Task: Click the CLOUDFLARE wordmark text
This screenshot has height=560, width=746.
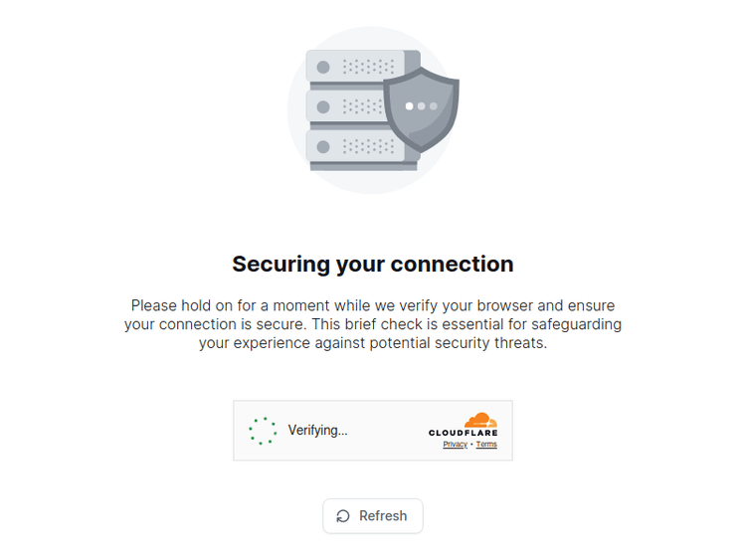Action: [x=463, y=433]
